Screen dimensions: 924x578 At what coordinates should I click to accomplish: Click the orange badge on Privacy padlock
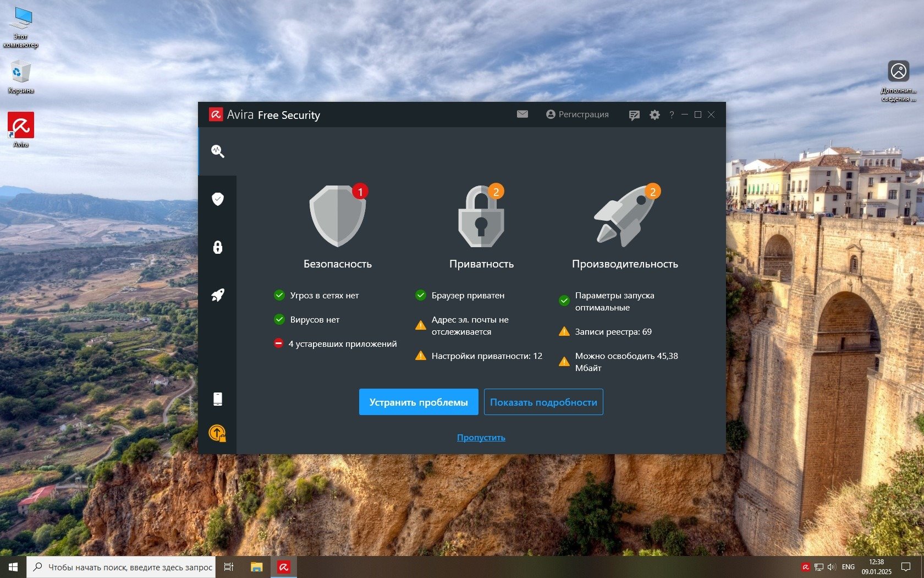[x=496, y=192]
